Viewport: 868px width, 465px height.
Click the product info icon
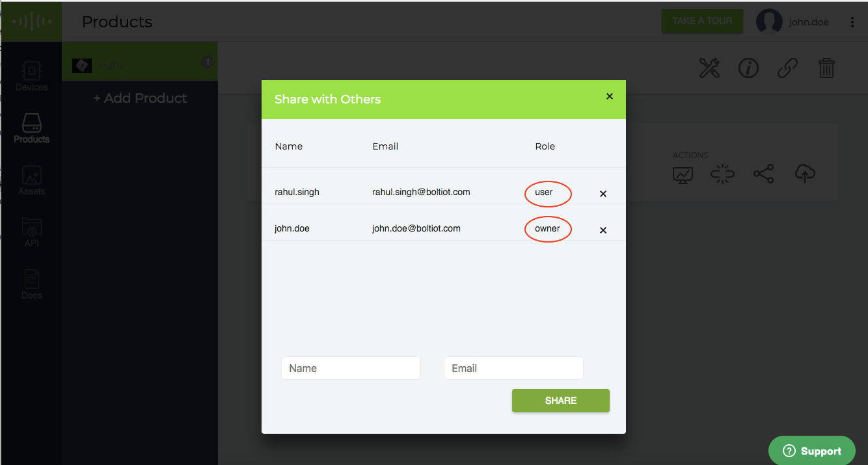[x=748, y=68]
